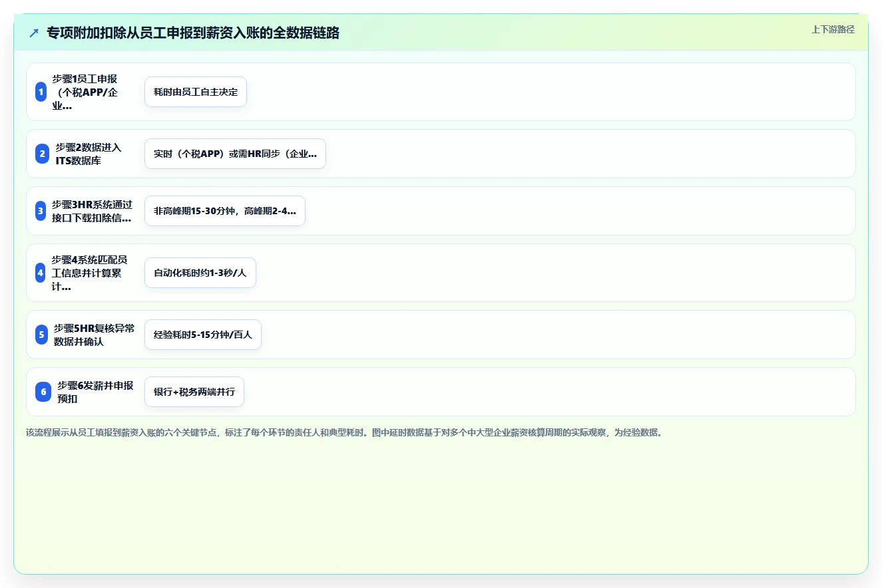
Task: Open the 步骤1员工申报 step label
Action: pos(85,92)
